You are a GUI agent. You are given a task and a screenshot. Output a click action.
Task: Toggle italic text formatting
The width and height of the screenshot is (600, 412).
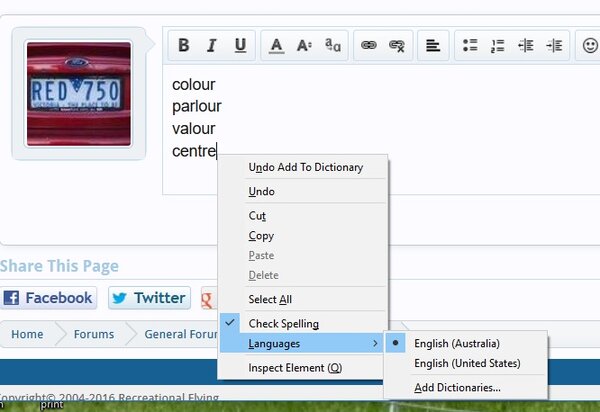212,45
